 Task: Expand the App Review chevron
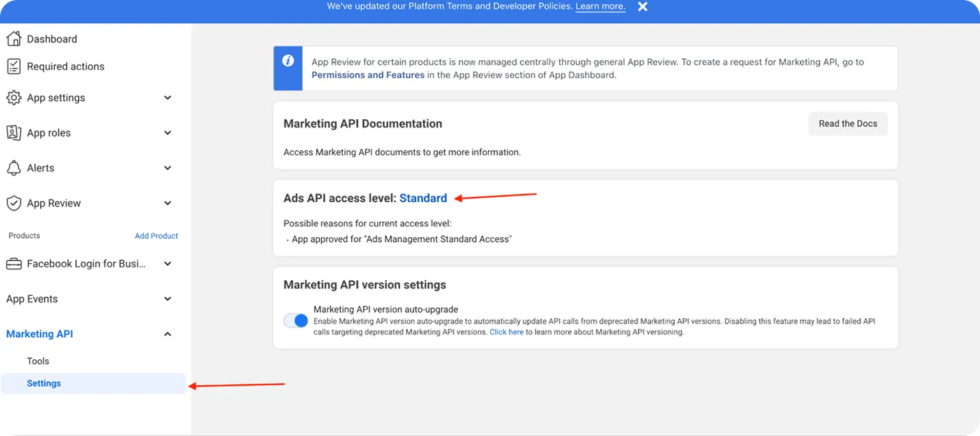tap(168, 203)
